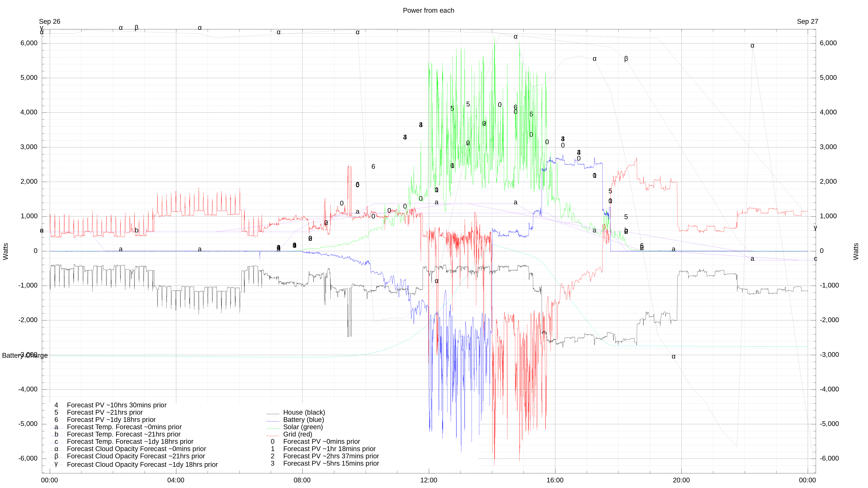Click "2,000" on the left Watts axis
The width and height of the screenshot is (868, 488).
pos(29,181)
